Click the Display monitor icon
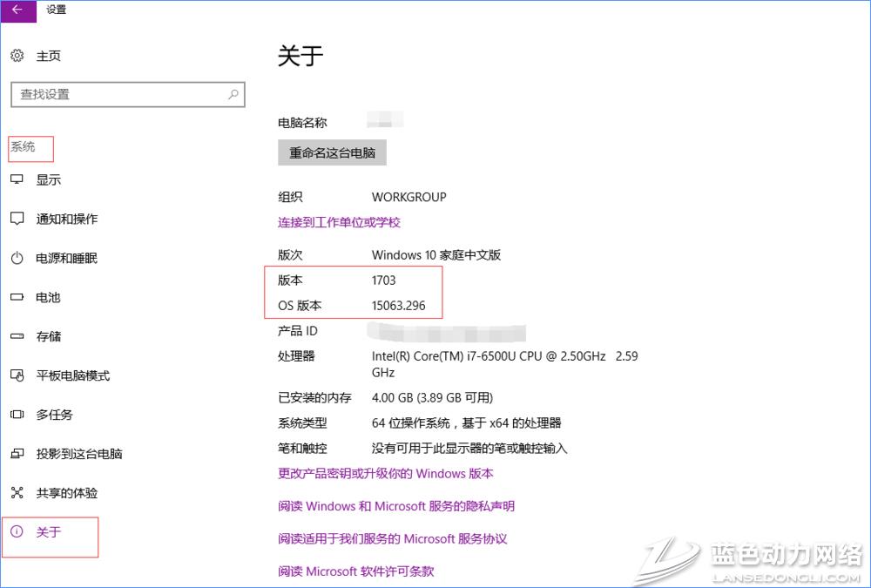This screenshot has width=871, height=588. (x=17, y=179)
